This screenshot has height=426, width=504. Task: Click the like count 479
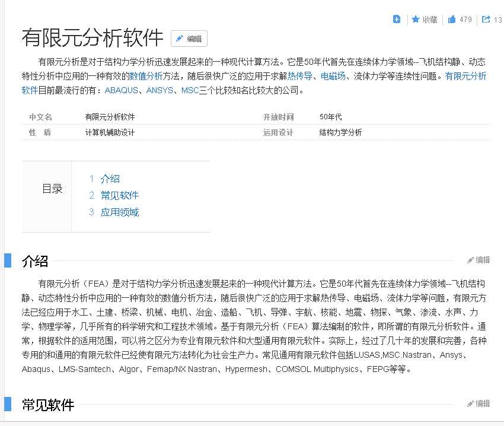click(465, 20)
